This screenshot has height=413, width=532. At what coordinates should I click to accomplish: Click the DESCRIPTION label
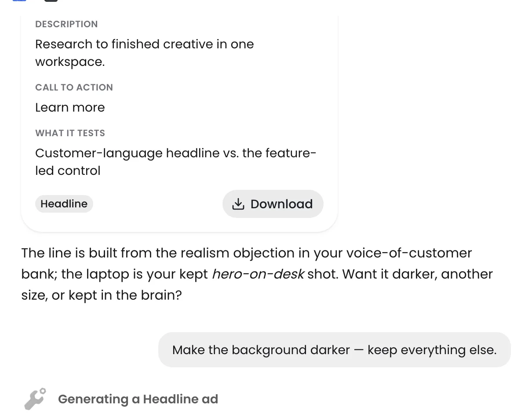[66, 24]
